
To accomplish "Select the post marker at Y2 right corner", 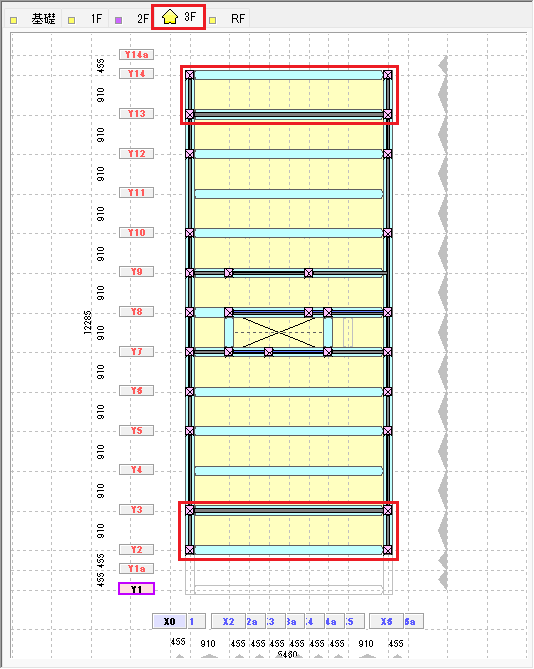I will click(388, 550).
